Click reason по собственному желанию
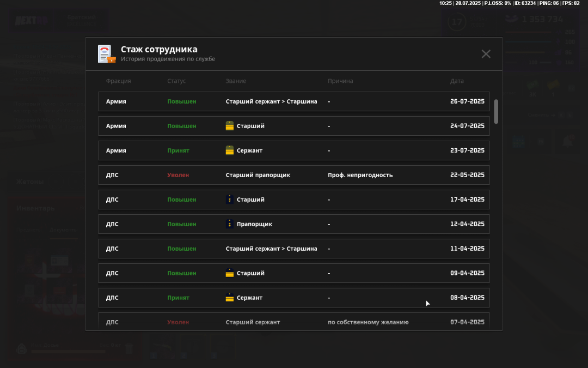 [368, 322]
